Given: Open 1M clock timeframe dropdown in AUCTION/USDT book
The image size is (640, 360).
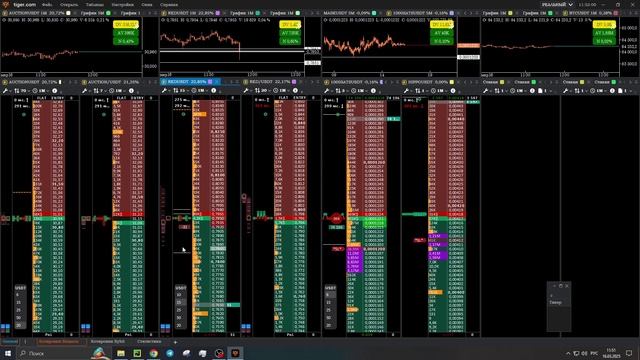Looking at the screenshot, I should [119, 91].
